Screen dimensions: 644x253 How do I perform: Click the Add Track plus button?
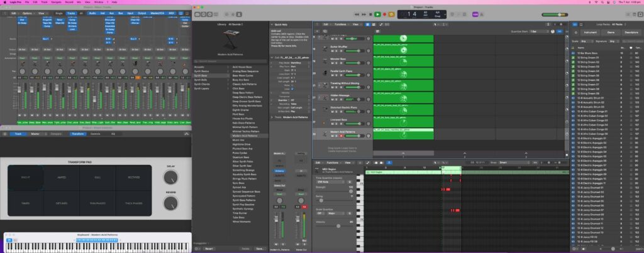(x=317, y=31)
